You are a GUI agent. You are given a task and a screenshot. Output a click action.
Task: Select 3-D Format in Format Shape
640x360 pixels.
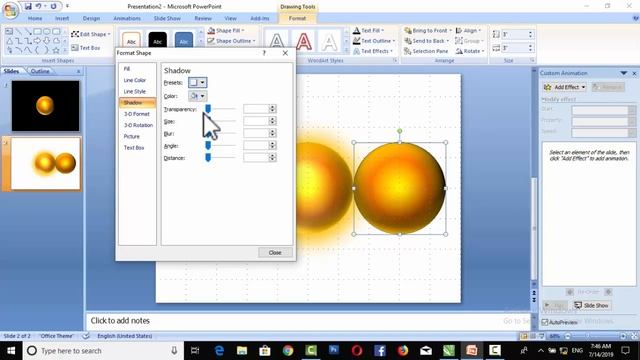tap(137, 114)
